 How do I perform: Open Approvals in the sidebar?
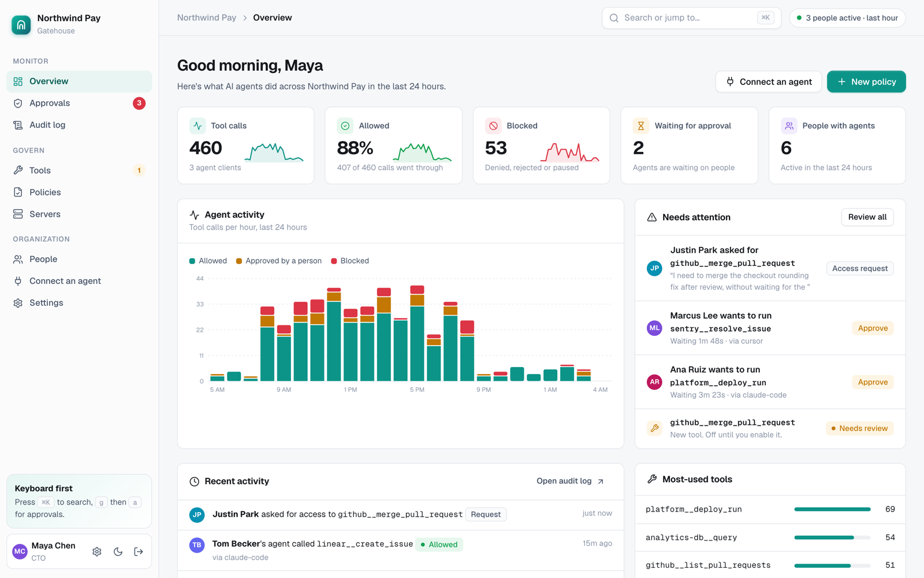(79, 103)
